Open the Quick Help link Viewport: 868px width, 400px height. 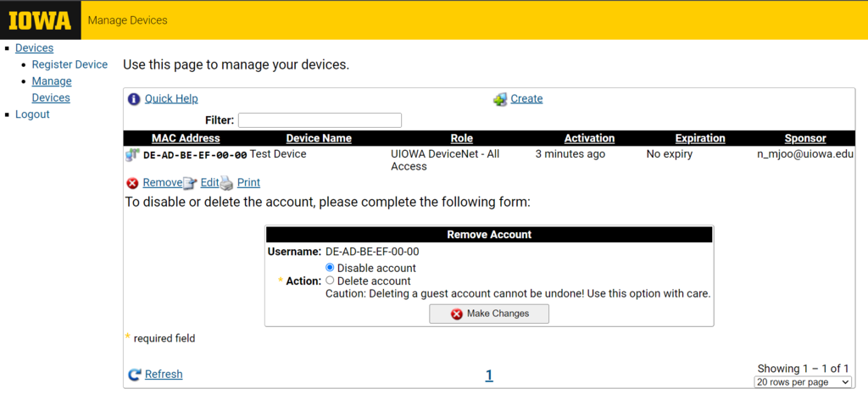coord(171,99)
